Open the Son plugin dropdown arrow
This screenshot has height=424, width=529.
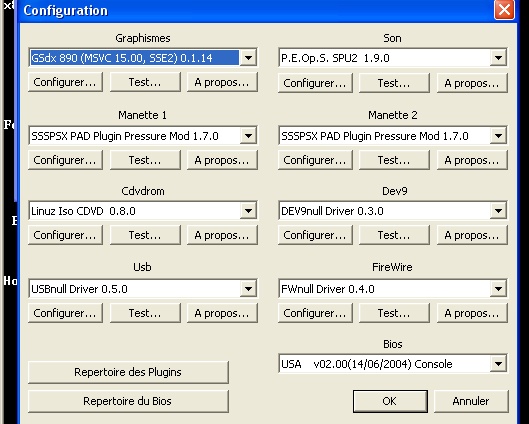(498, 58)
